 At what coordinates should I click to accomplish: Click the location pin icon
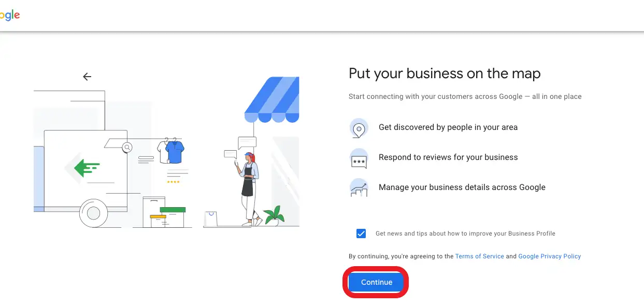point(359,128)
